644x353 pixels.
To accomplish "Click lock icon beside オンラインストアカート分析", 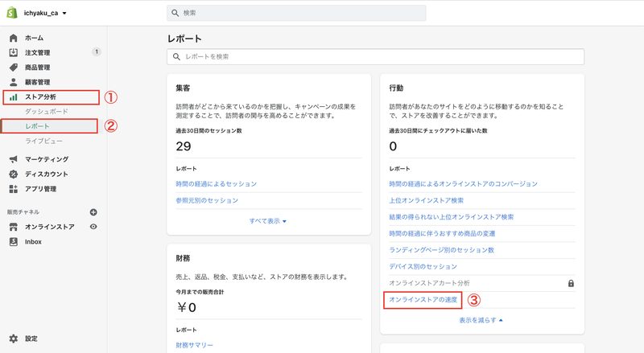I will 571,283.
